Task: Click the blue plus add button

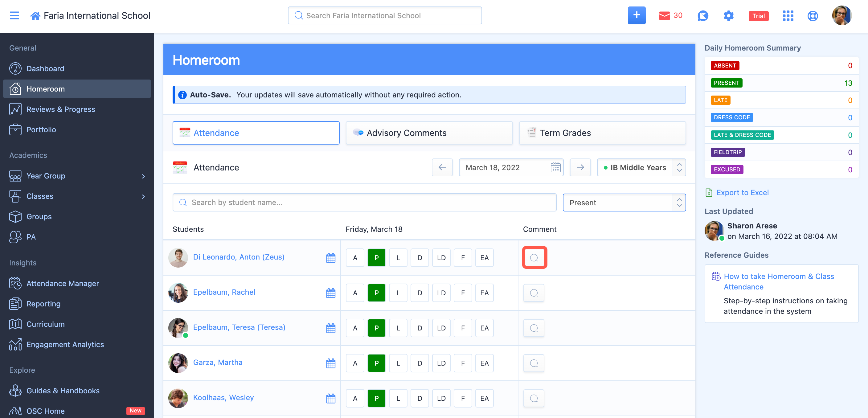Action: (x=636, y=15)
